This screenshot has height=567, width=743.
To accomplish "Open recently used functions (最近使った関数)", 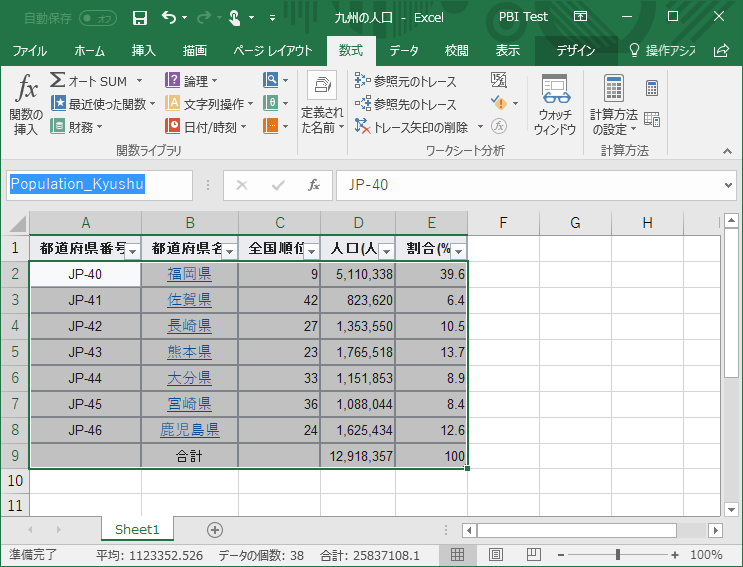I will click(x=103, y=104).
